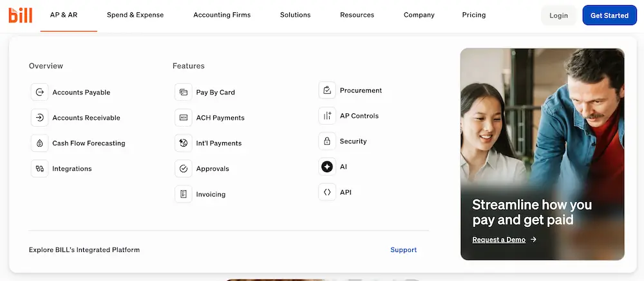This screenshot has width=644, height=281.
Task: Open the ACH Payments link
Action: (x=220, y=118)
